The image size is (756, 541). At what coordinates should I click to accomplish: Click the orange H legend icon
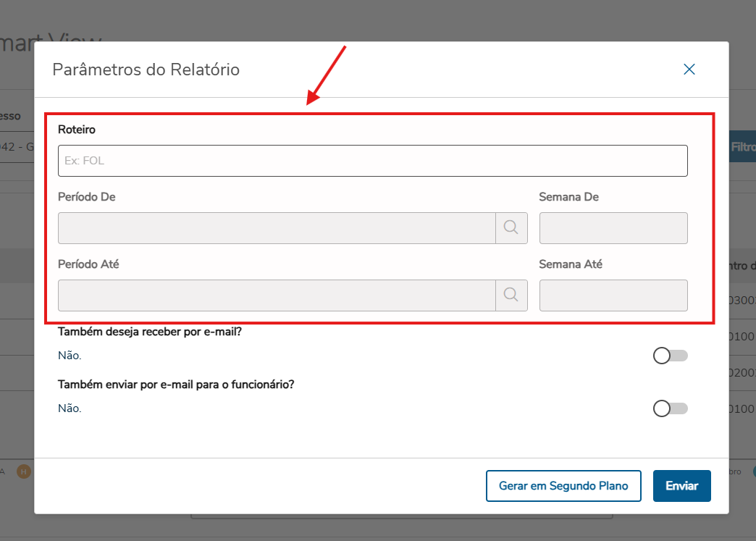(x=24, y=472)
